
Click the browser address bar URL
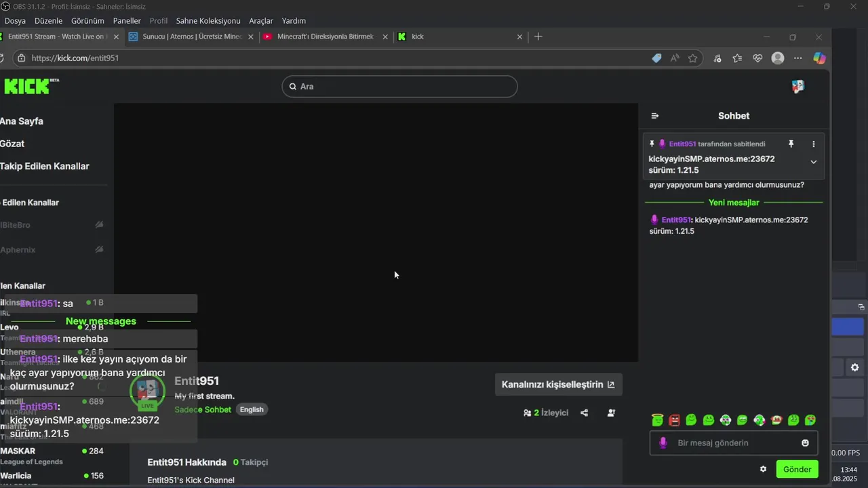coord(75,58)
